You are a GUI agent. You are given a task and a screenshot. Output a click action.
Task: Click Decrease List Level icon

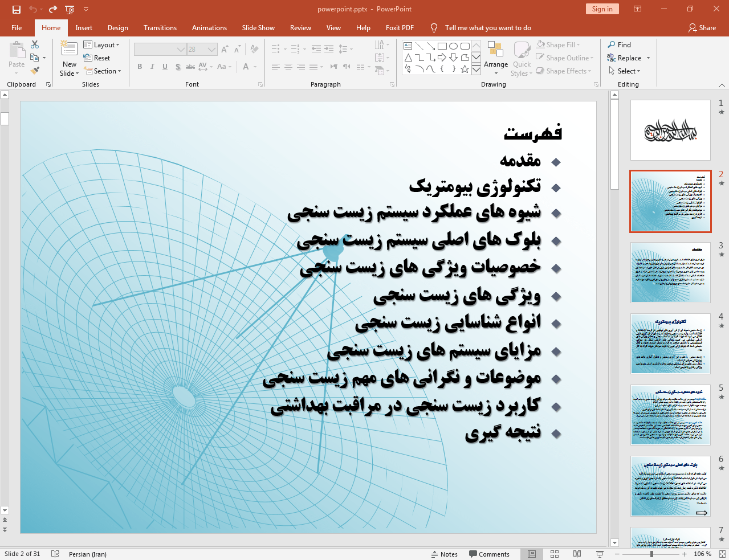(316, 49)
